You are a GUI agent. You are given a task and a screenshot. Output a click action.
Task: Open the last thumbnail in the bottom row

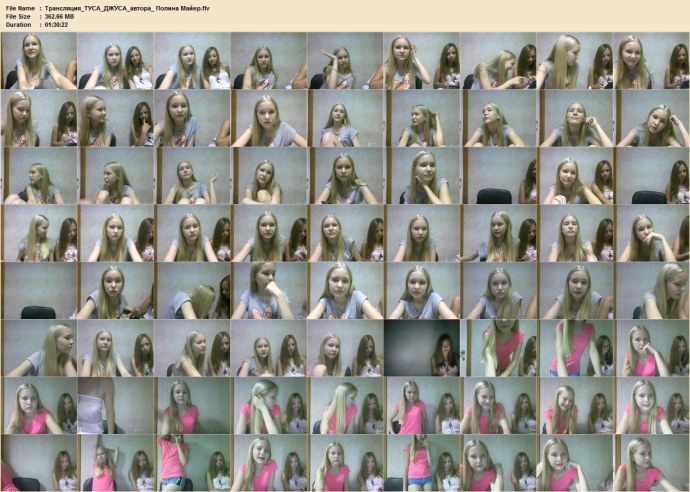pos(651,463)
